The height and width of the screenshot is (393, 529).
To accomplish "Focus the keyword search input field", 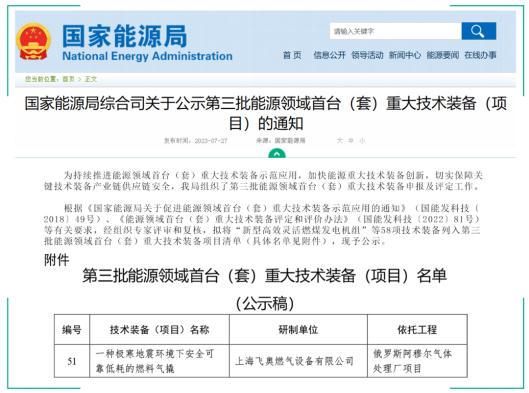I will point(395,31).
